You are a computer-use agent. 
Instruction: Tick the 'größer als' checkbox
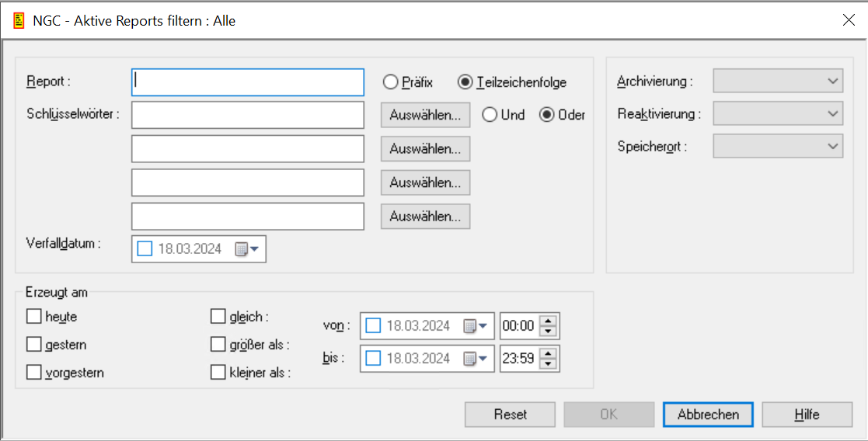click(x=218, y=345)
